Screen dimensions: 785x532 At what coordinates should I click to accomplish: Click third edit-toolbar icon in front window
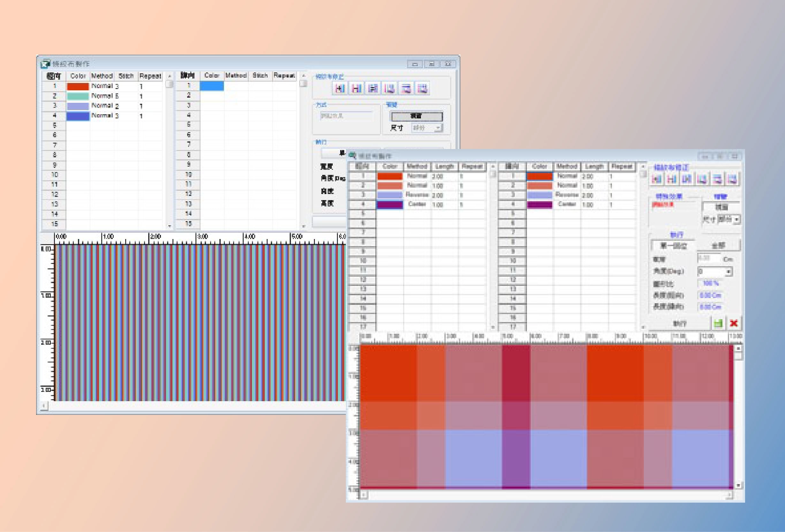tap(687, 179)
